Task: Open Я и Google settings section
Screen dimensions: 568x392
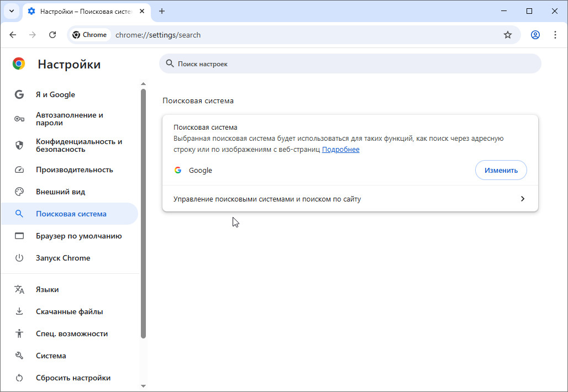Action: (x=55, y=94)
